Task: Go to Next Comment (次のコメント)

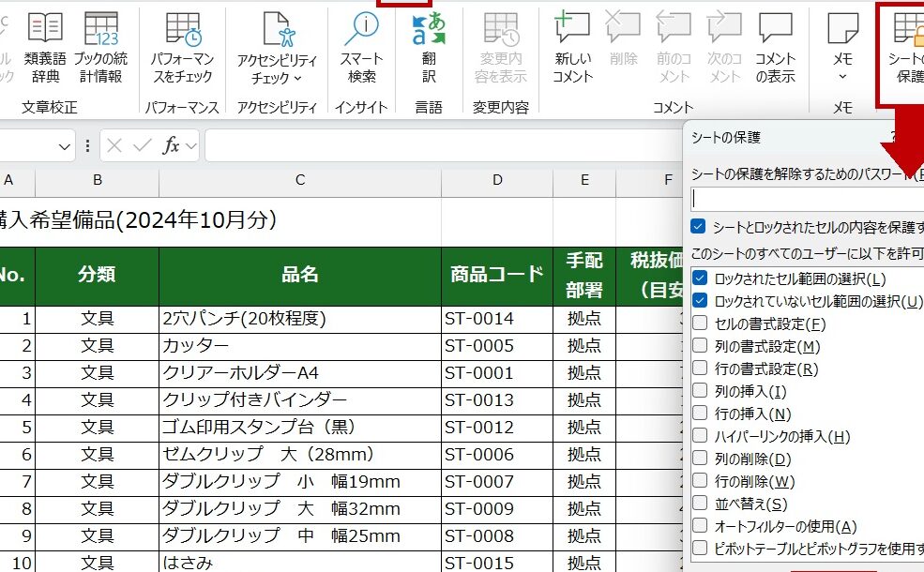Action: [724, 49]
